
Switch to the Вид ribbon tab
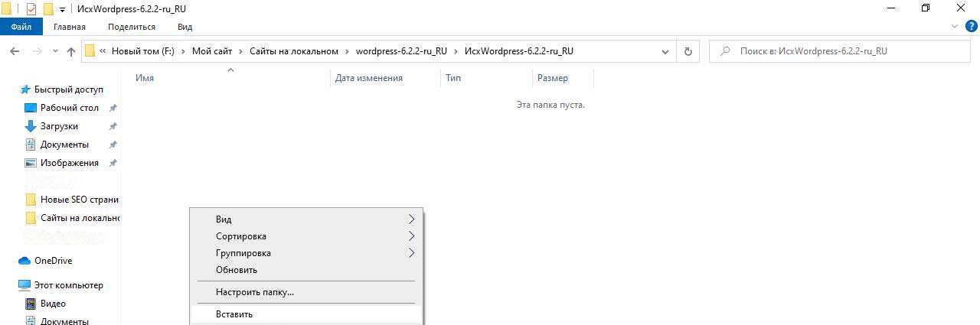point(185,27)
